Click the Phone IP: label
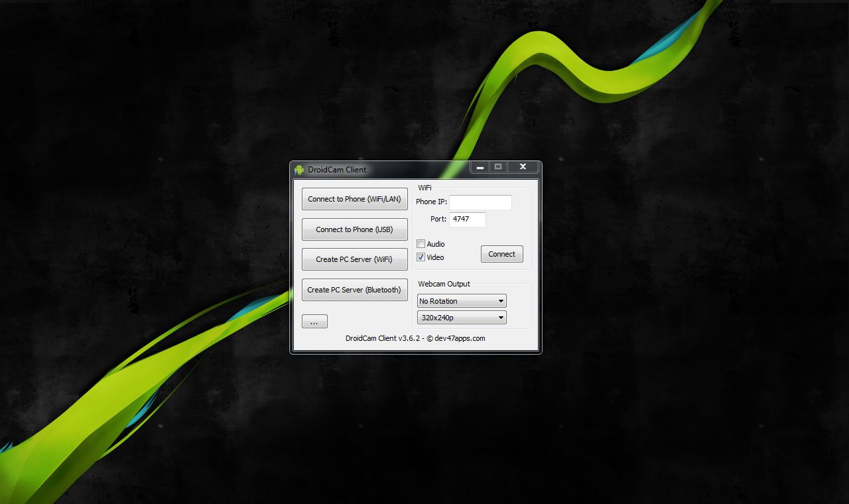Viewport: 849px width, 504px height. click(431, 202)
